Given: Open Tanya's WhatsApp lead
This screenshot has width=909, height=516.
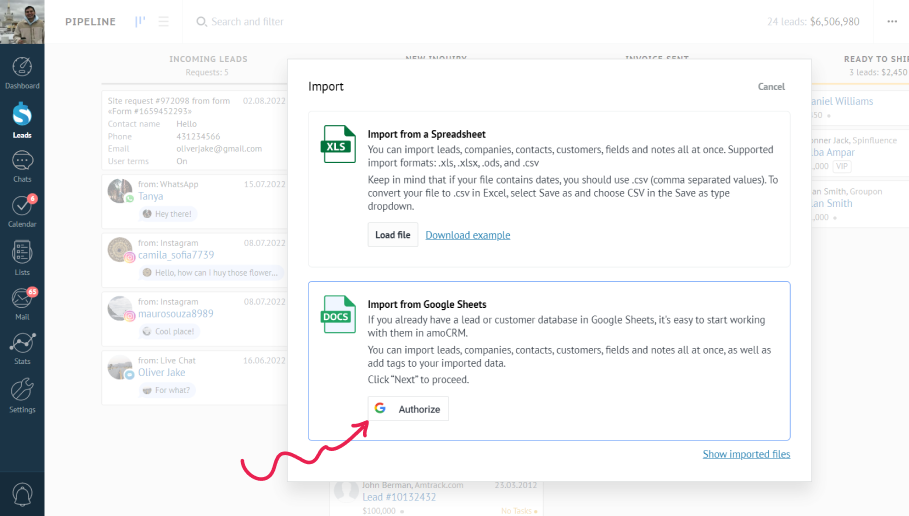Looking at the screenshot, I should pyautogui.click(x=151, y=197).
